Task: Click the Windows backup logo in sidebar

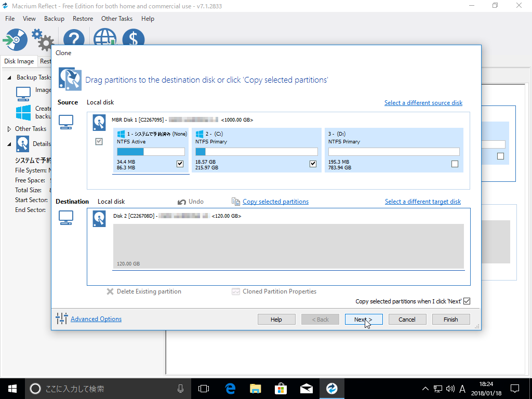Action: tap(23, 112)
